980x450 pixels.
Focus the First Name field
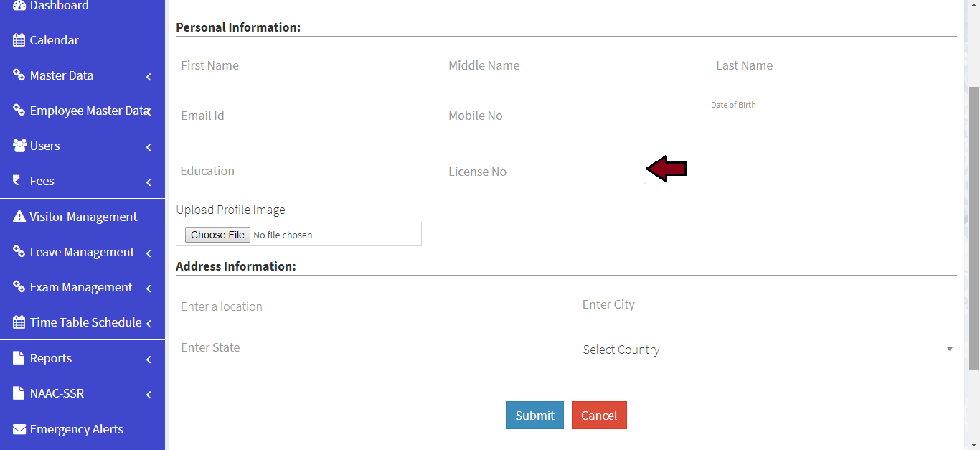coord(298,66)
